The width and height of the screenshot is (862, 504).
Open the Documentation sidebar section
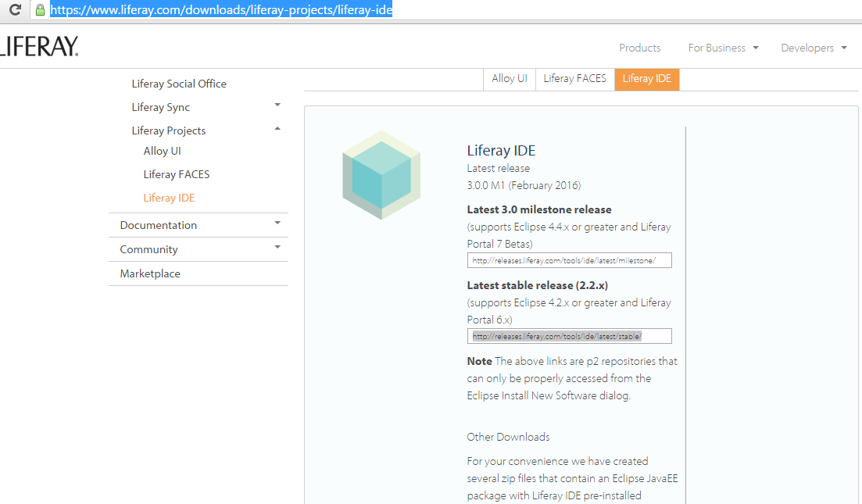point(159,225)
